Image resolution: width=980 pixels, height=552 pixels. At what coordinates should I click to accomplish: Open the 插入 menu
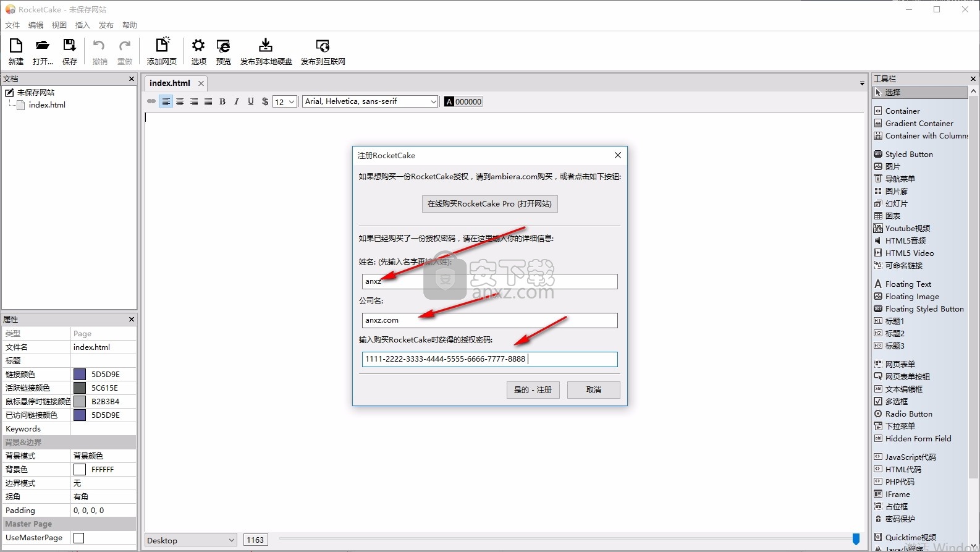[83, 25]
